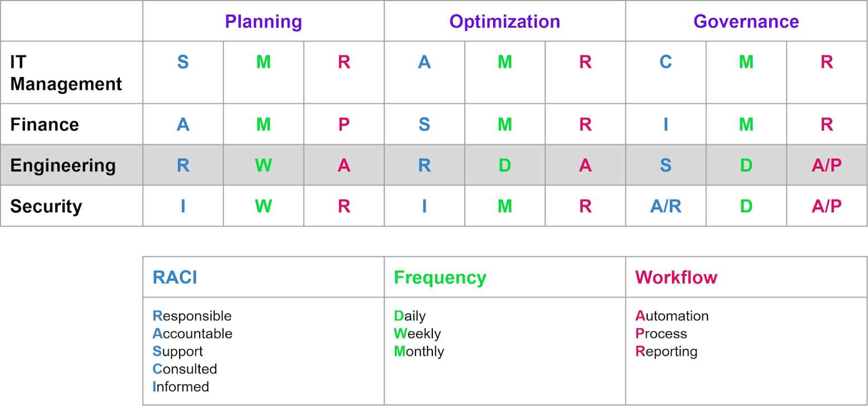Click Finance's "I" cell under Governance
This screenshot has width=868, height=406.
(x=666, y=124)
